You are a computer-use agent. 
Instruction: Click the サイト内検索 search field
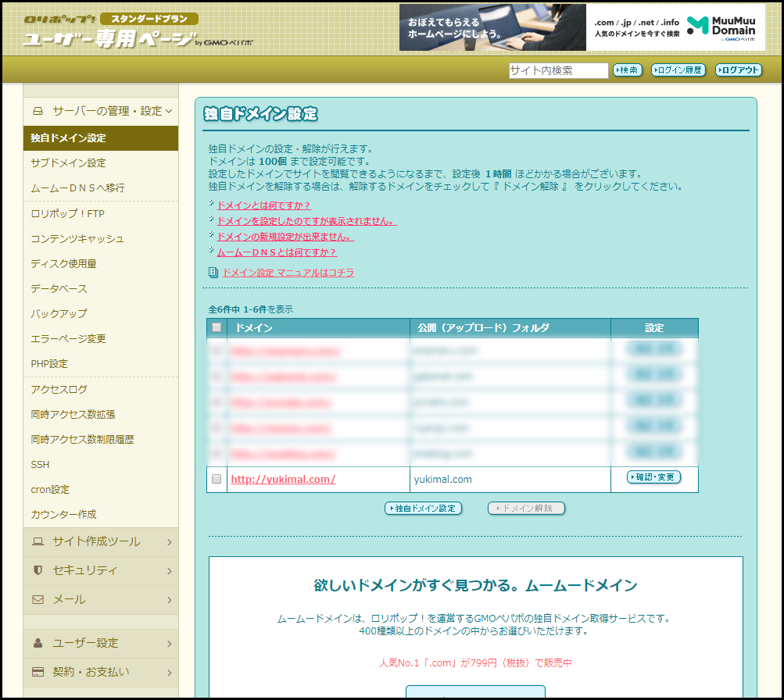558,70
